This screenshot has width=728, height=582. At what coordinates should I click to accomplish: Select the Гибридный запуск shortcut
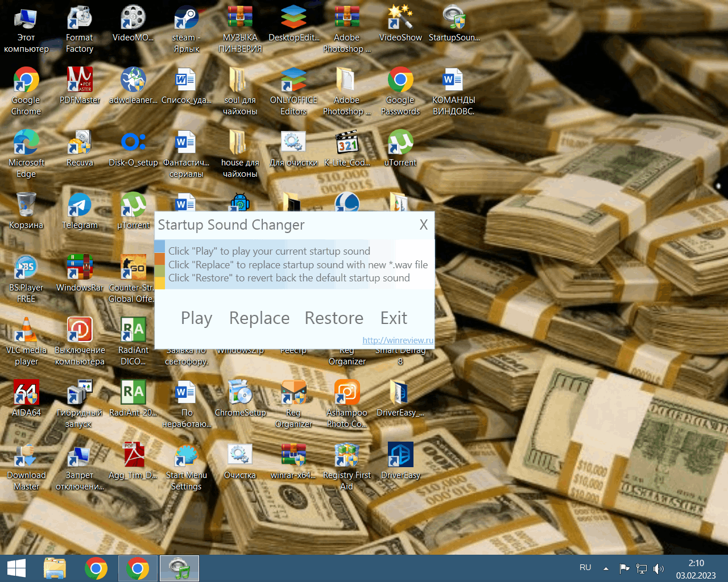(x=80, y=405)
